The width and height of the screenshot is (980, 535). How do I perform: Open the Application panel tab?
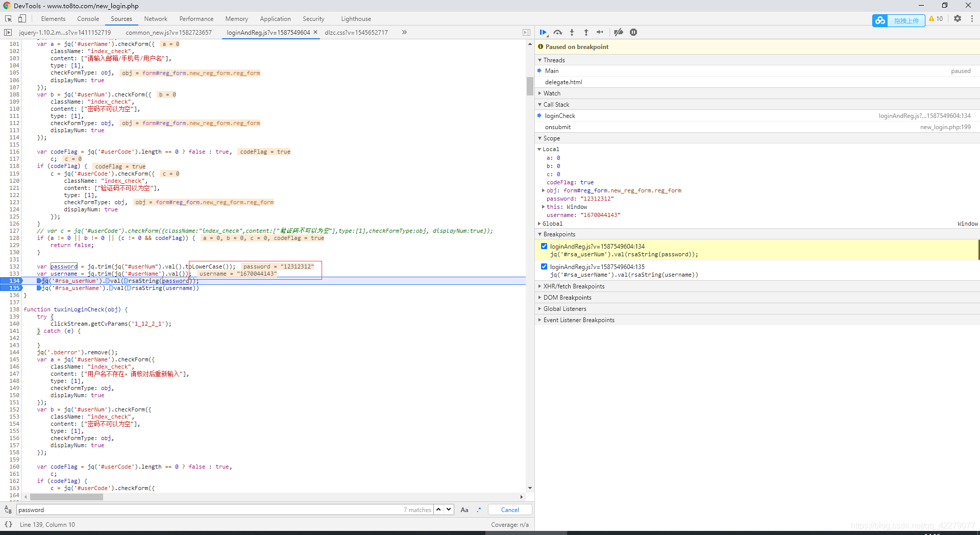point(275,19)
